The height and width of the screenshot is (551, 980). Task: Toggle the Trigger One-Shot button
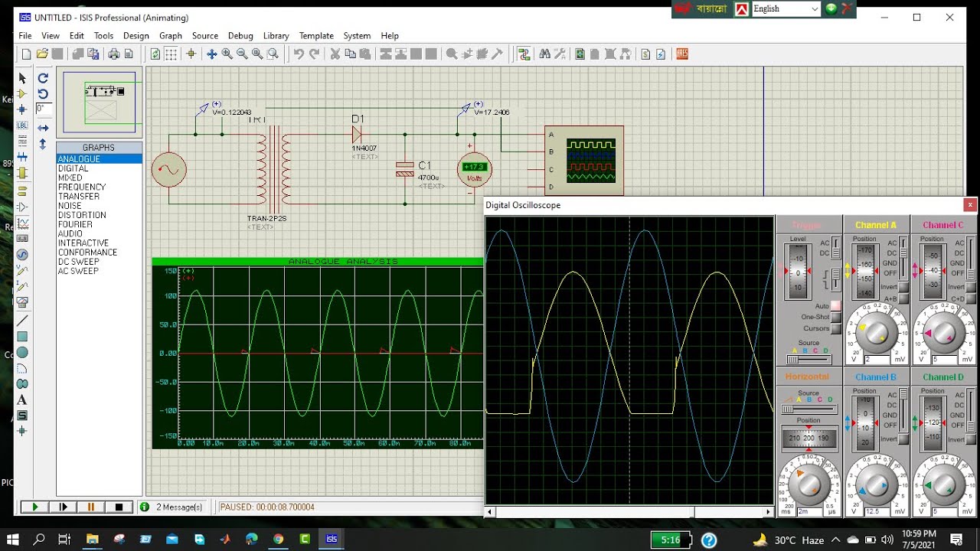pos(836,317)
